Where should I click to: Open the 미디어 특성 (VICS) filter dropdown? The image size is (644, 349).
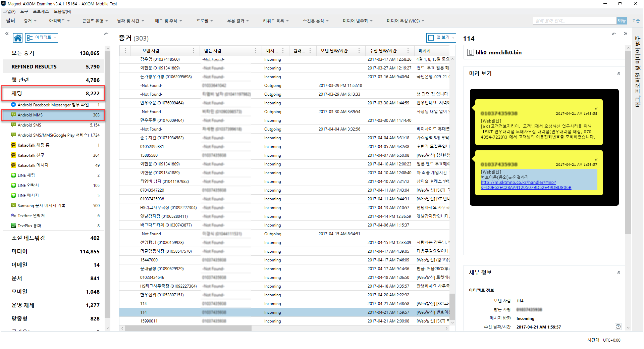tap(405, 21)
